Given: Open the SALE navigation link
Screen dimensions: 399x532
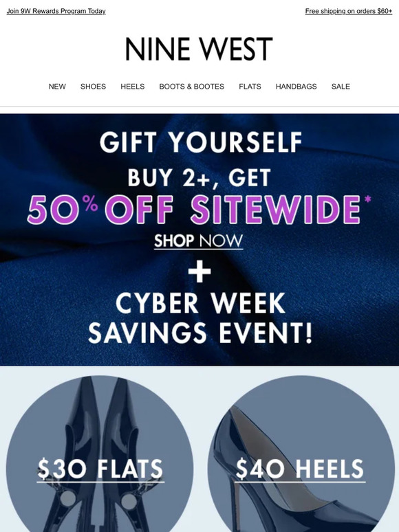Looking at the screenshot, I should pos(341,87).
